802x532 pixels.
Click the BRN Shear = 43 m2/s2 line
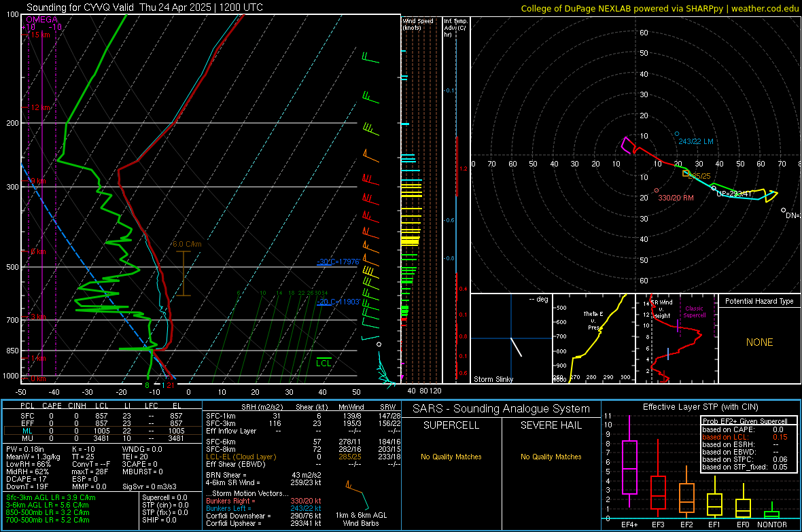264,475
